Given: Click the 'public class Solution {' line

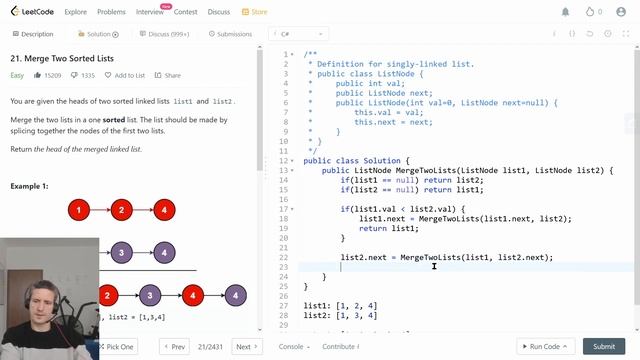Looking at the screenshot, I should [356, 161].
